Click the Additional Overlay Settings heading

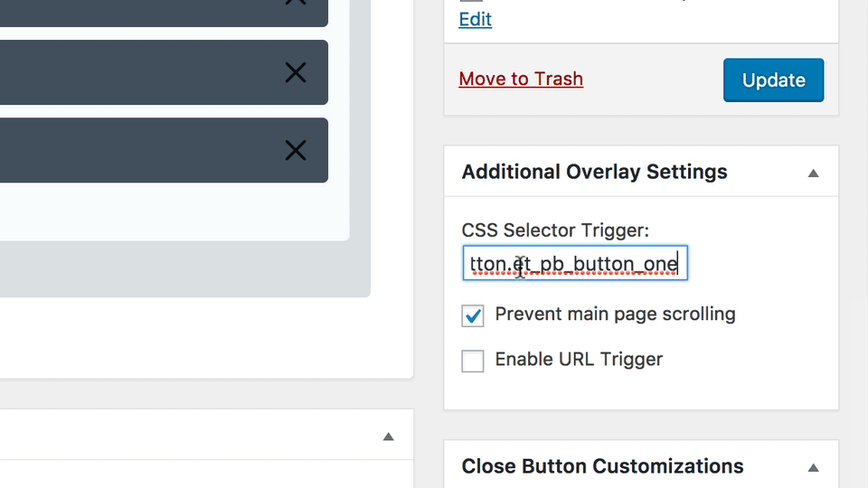(x=594, y=172)
